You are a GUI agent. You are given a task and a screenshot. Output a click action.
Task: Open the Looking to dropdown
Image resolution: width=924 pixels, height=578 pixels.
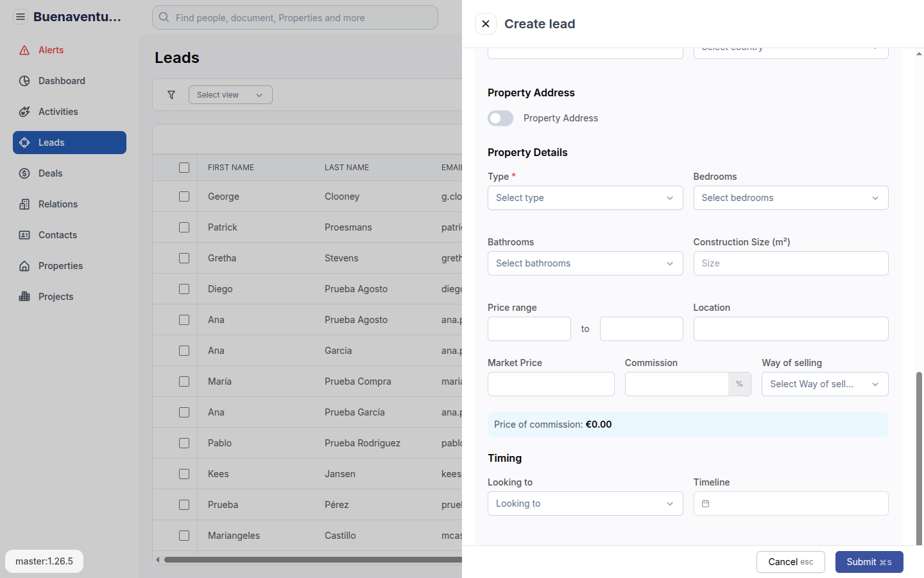[585, 504]
